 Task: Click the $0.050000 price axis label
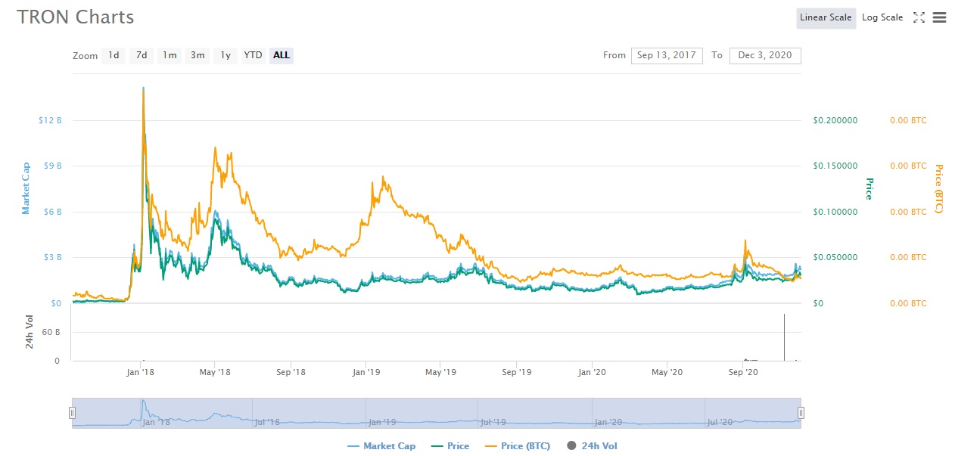coord(835,257)
